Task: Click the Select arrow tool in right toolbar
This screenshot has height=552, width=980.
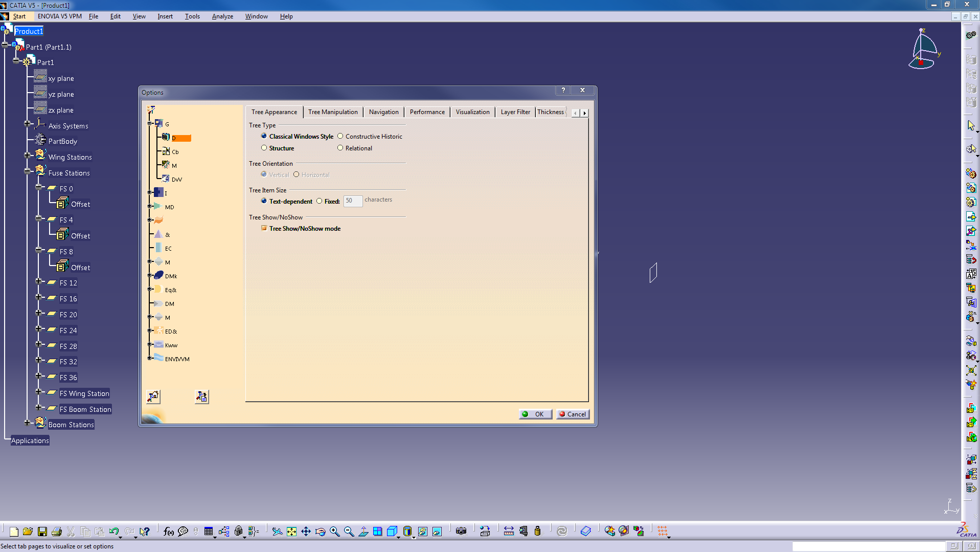Action: point(971,125)
